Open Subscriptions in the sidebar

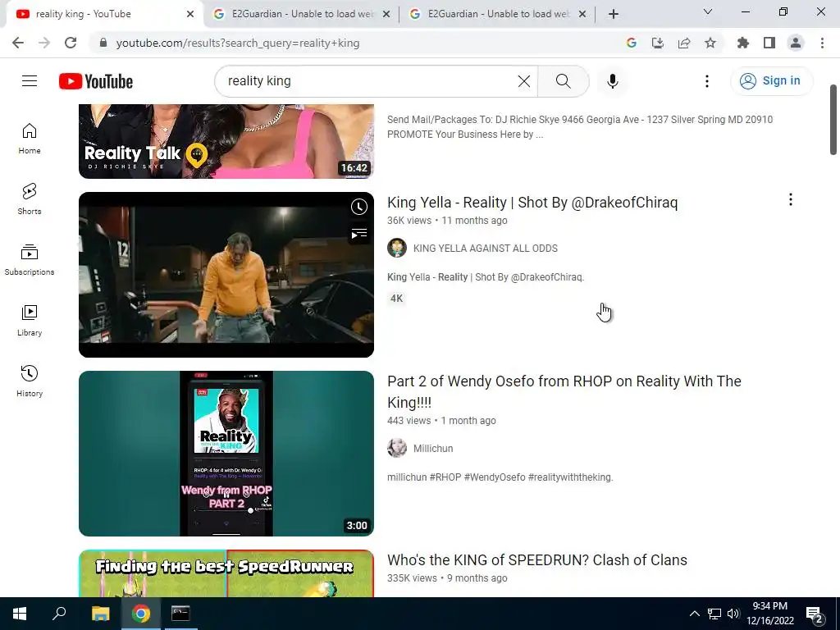[x=30, y=260]
